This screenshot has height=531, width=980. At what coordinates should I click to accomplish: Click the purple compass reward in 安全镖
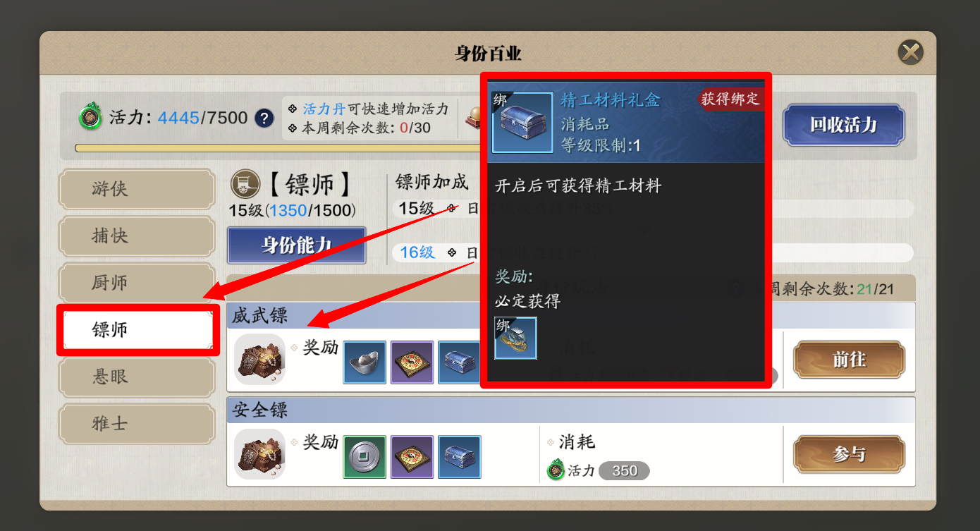click(x=412, y=457)
